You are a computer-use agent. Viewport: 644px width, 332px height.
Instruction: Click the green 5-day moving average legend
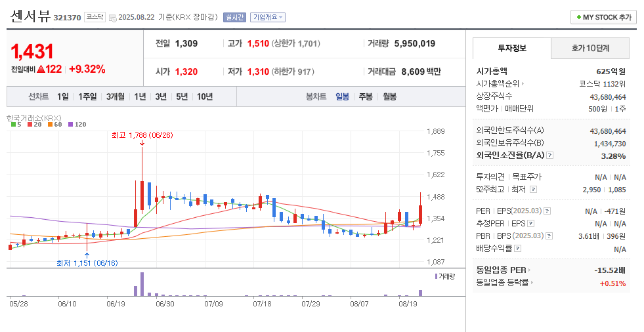point(16,125)
